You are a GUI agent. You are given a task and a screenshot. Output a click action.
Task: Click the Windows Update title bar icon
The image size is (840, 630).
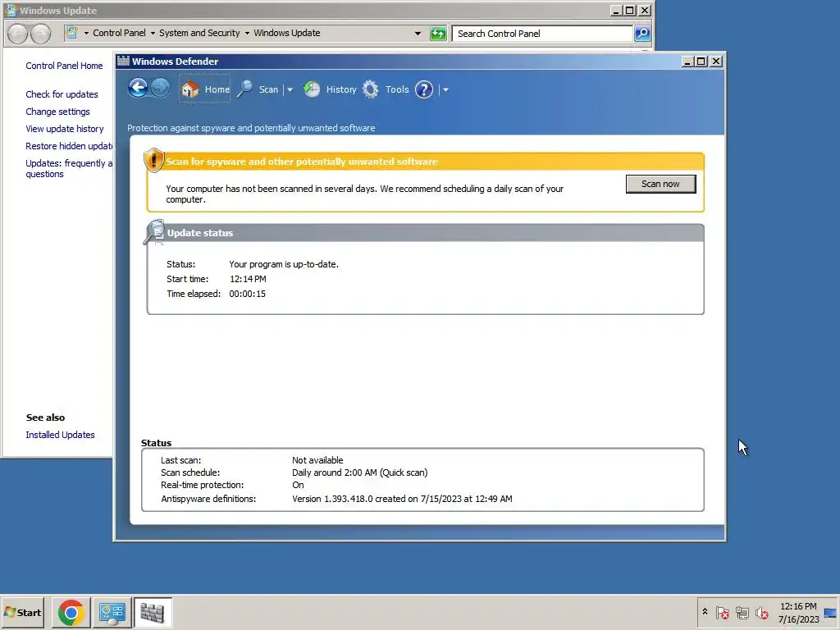[x=11, y=10]
